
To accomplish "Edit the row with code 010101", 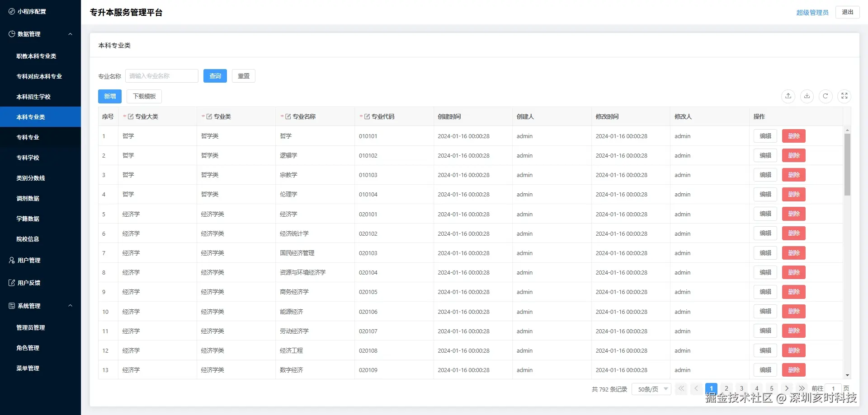I will coord(765,136).
